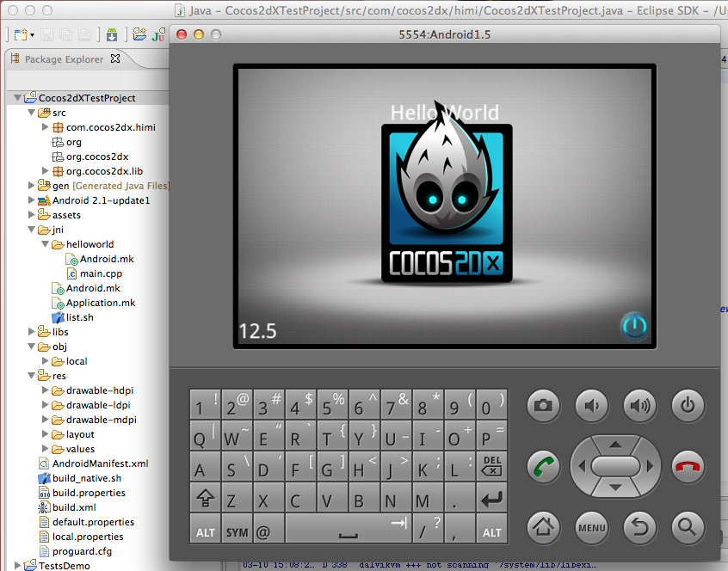728x571 pixels.
Task: Click the new Android project toolbar icon
Action: pos(139,34)
